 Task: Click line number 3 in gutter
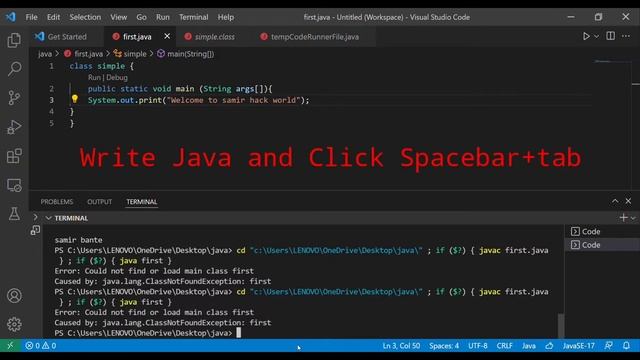pyautogui.click(x=51, y=100)
